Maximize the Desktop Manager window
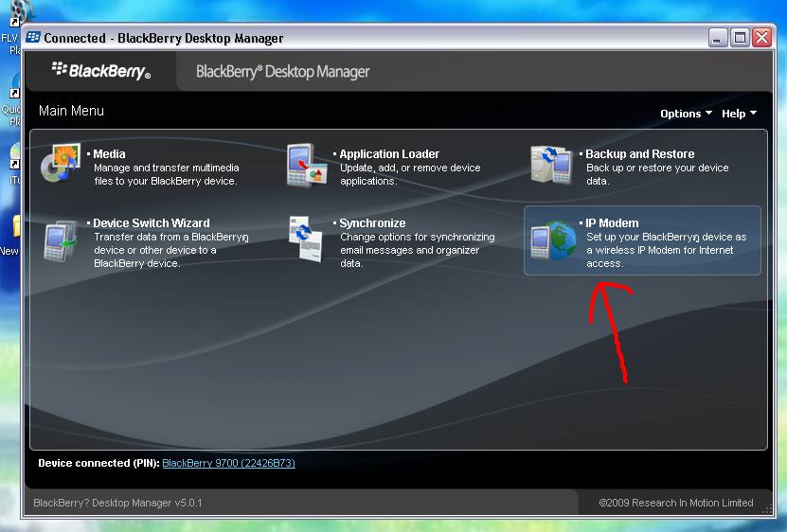Screen dimensions: 787x532 click(x=740, y=38)
